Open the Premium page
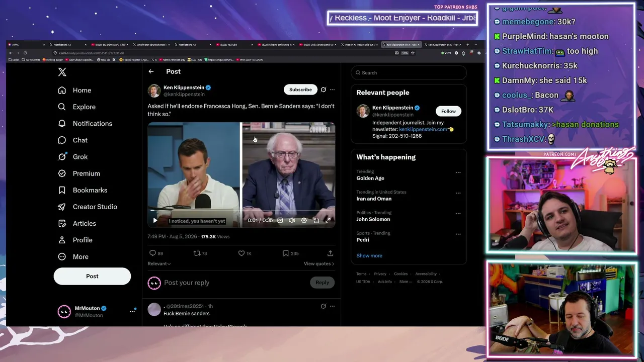The width and height of the screenshot is (644, 362). click(x=79, y=173)
